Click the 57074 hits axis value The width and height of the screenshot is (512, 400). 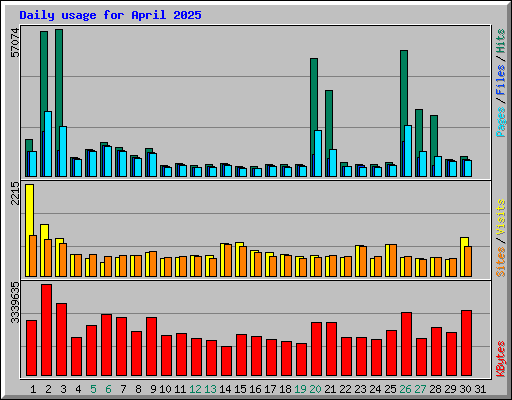(x=15, y=43)
